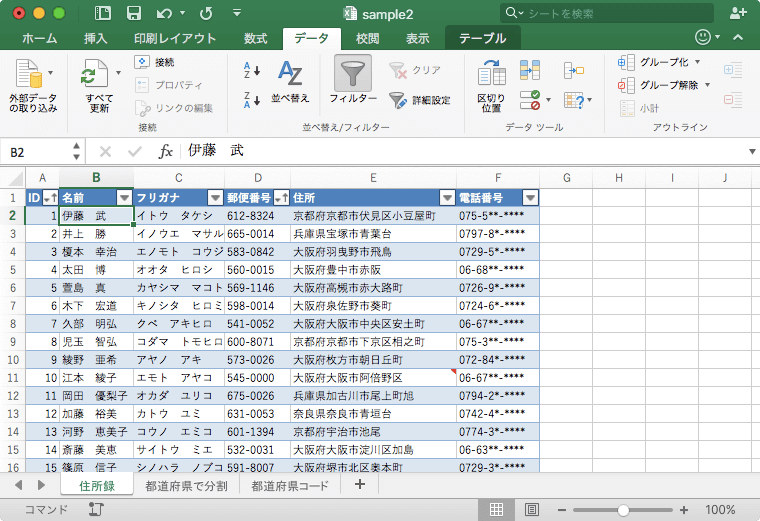Open the 印刷レイアウト ribbon tab
760x521 pixels.
175,38
